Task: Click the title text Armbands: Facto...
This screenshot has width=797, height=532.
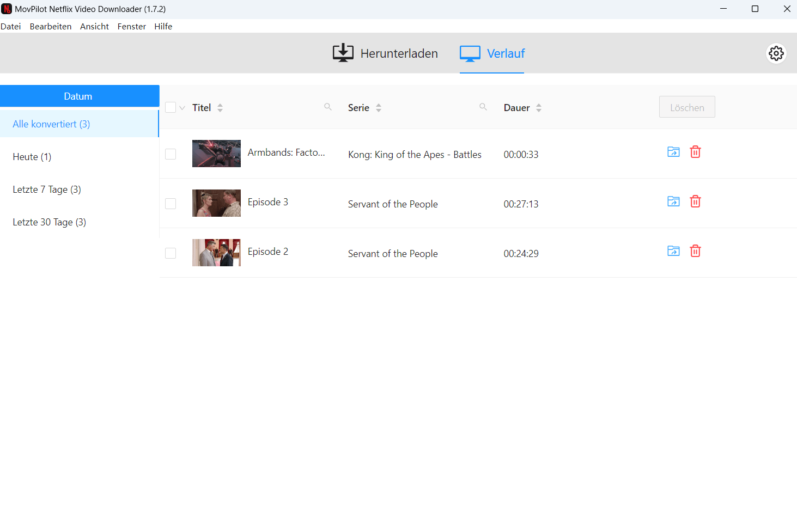Action: pos(286,152)
